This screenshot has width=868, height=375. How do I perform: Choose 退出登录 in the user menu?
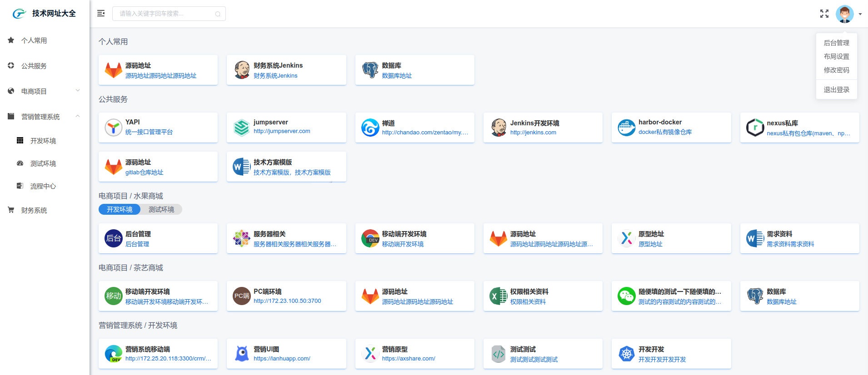point(836,90)
